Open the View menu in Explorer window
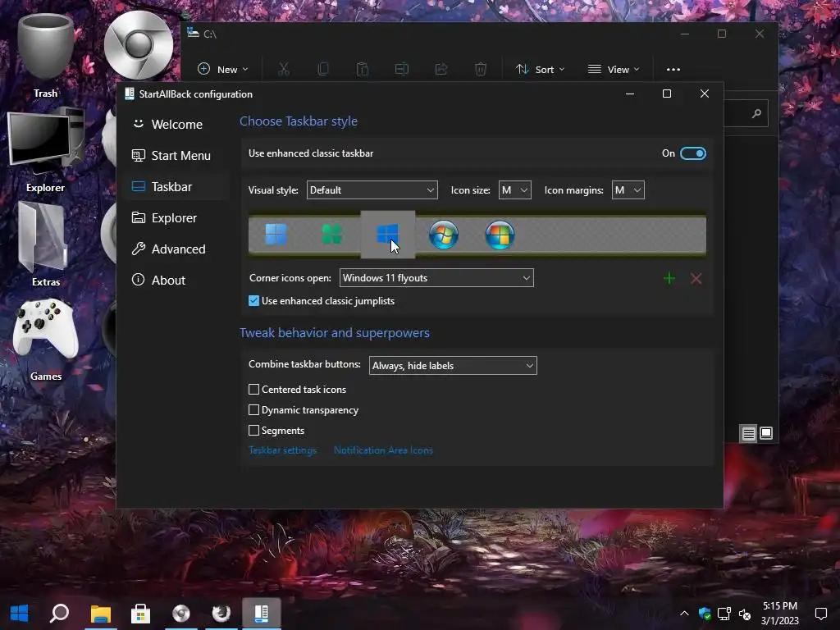840x630 pixels. click(x=614, y=69)
